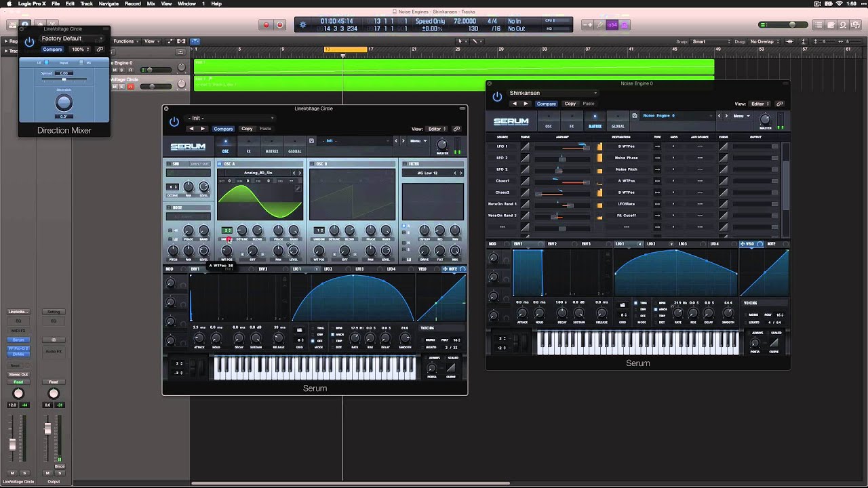868x488 pixels.
Task: Click Copy in LineVoltage Circle Serum window
Action: pos(247,129)
